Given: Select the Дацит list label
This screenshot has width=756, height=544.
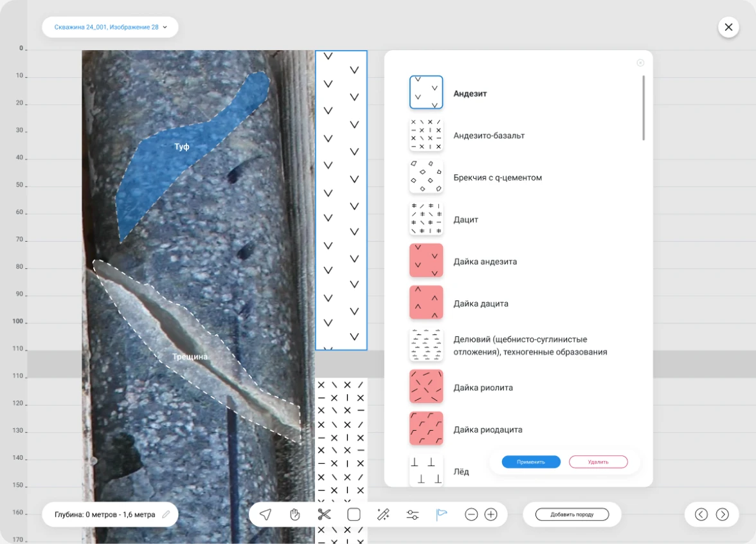Looking at the screenshot, I should pos(465,219).
